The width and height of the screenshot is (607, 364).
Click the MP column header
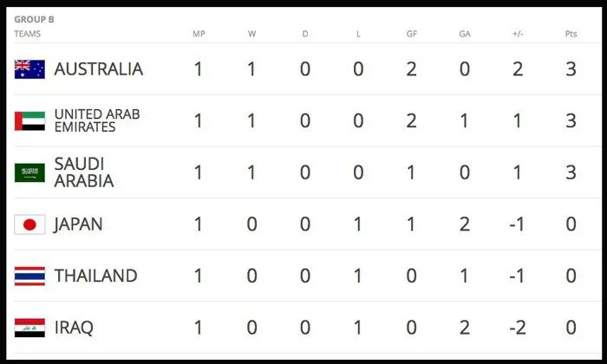click(199, 34)
